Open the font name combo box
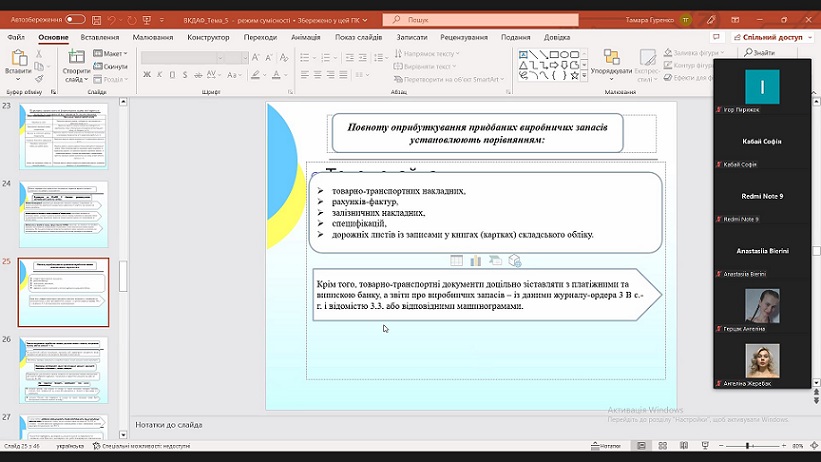The width and height of the screenshot is (821, 462). pyautogui.click(x=183, y=58)
